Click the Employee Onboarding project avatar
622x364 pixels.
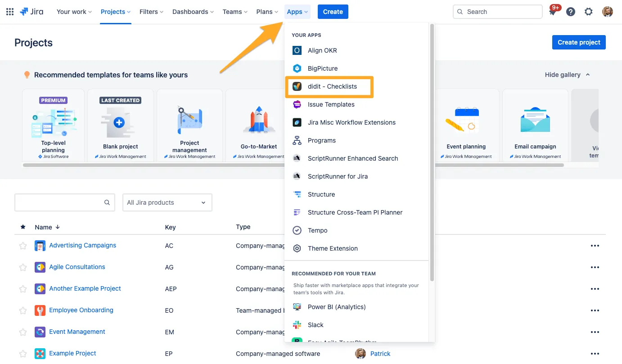(40, 310)
